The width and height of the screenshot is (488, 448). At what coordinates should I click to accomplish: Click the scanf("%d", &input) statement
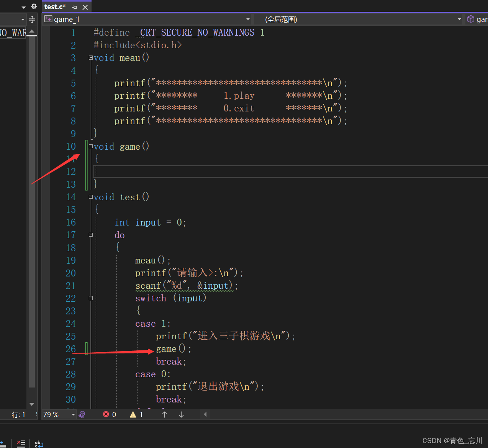click(187, 285)
